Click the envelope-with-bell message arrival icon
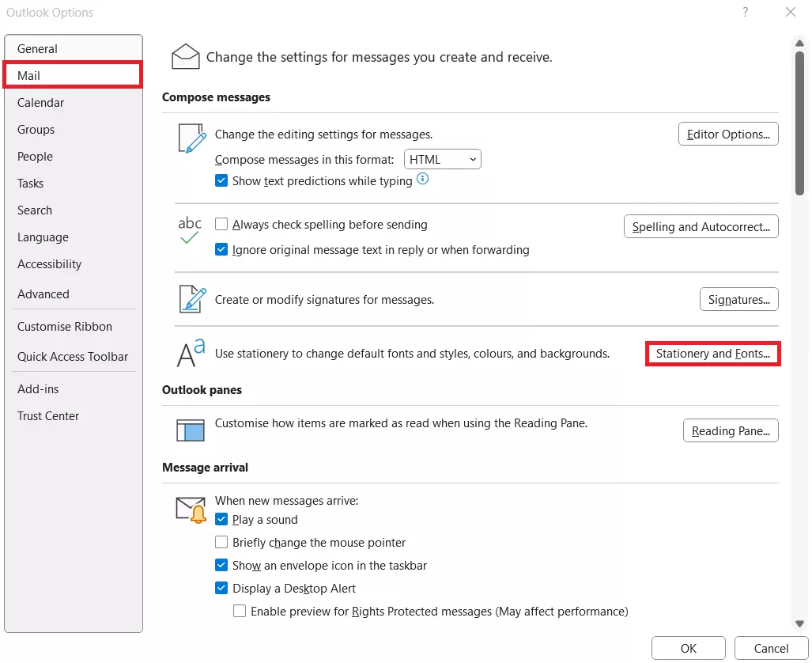The height and width of the screenshot is (663, 812). click(x=191, y=510)
